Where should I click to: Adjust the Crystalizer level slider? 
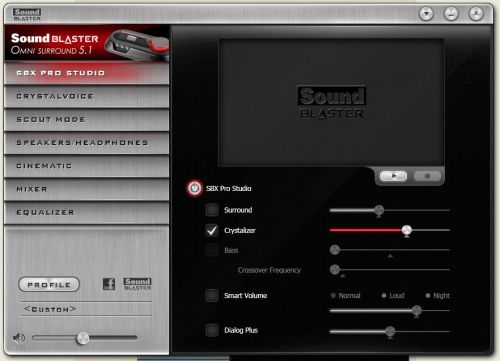406,230
